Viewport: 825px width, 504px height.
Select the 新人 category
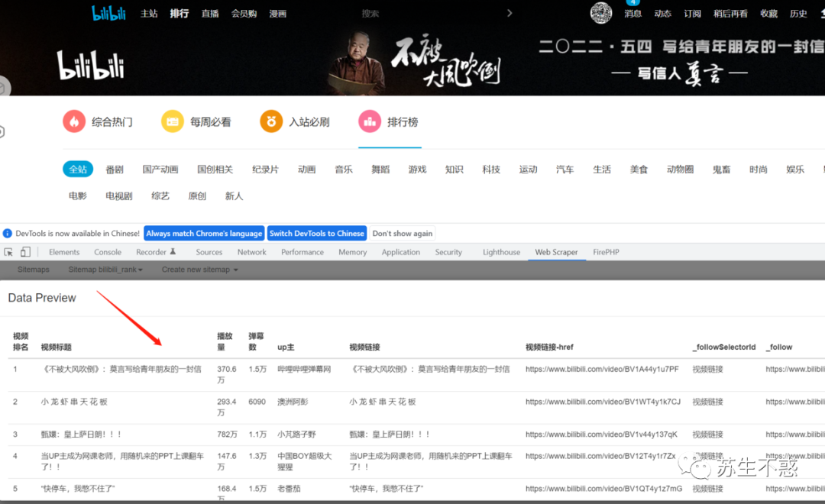[235, 195]
